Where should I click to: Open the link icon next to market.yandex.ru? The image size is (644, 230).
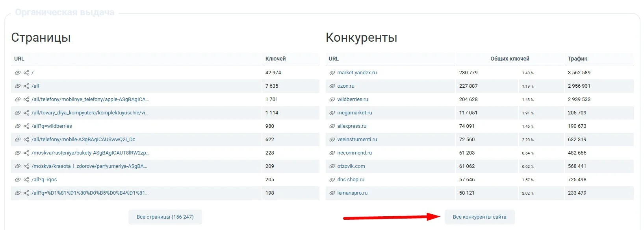coord(332,73)
